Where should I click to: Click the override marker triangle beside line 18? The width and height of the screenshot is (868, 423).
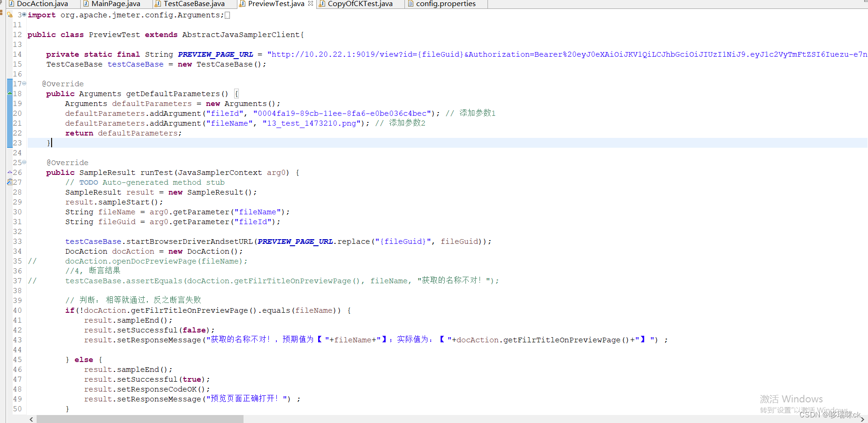click(10, 93)
